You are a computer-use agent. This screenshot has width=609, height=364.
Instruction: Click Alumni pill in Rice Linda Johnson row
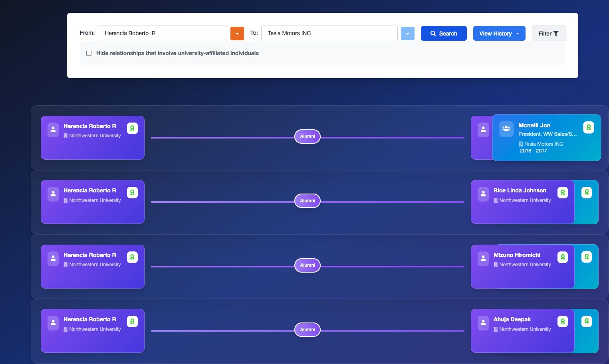tap(307, 201)
